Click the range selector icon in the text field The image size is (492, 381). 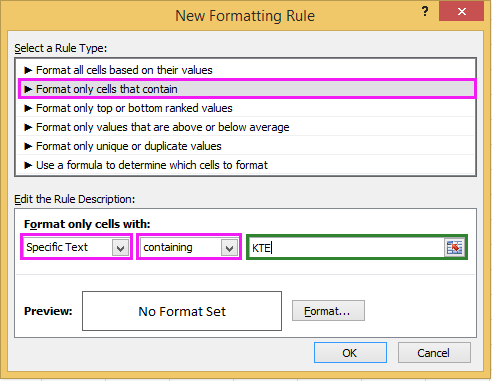click(454, 248)
